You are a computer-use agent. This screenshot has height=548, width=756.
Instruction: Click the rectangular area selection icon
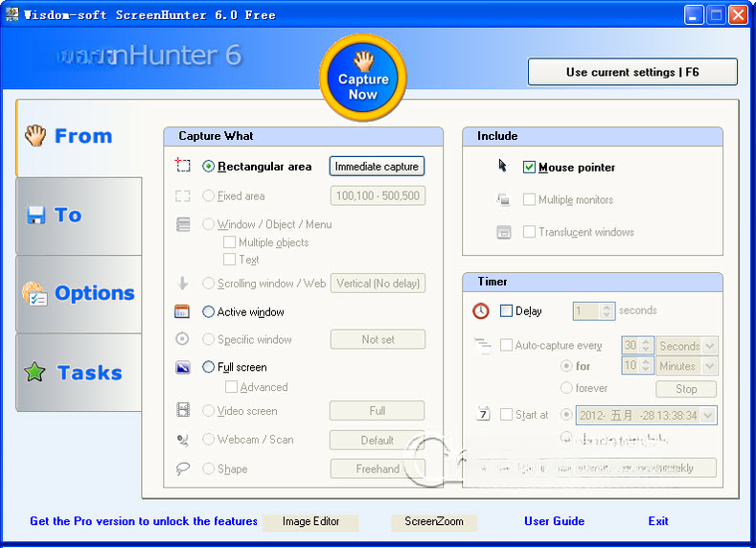coord(182,165)
